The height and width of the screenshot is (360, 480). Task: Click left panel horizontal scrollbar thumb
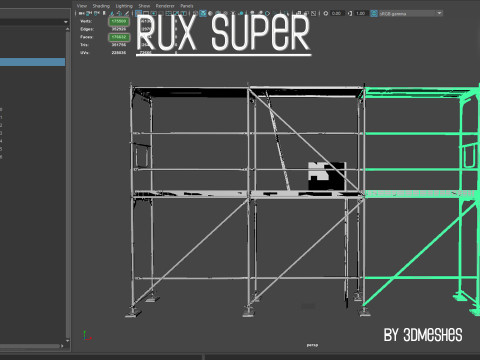(30, 346)
